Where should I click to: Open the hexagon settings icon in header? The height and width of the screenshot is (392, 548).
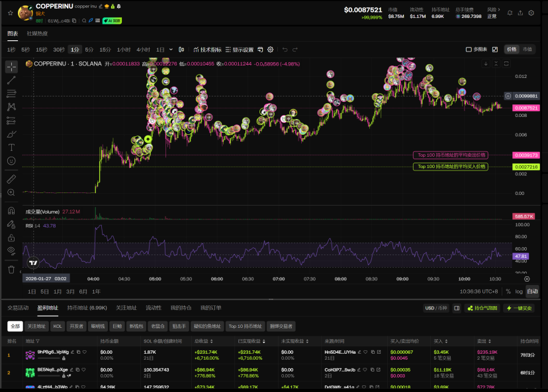tap(531, 13)
